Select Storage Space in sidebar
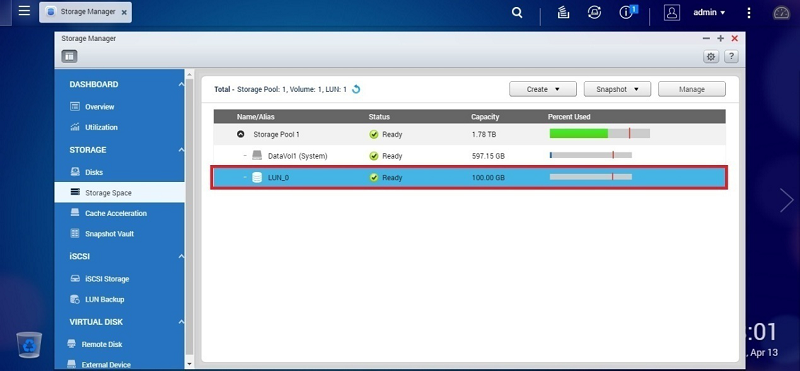 click(119, 192)
